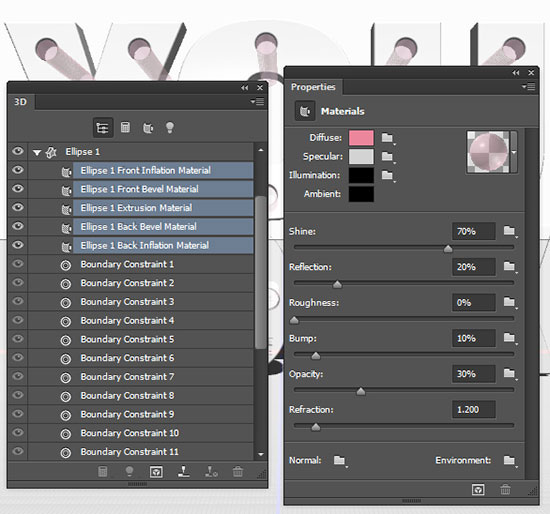Click the 3D panel vertical scrollbar thumb

(261, 272)
